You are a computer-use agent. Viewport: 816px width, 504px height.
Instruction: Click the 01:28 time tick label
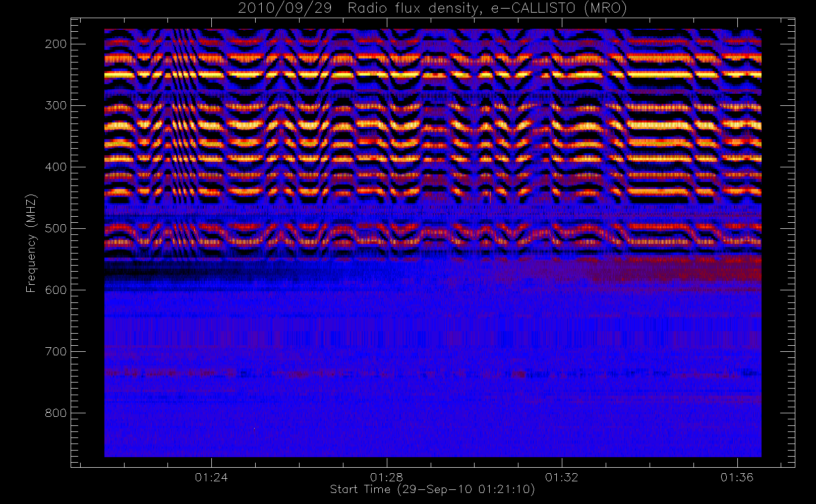387,477
